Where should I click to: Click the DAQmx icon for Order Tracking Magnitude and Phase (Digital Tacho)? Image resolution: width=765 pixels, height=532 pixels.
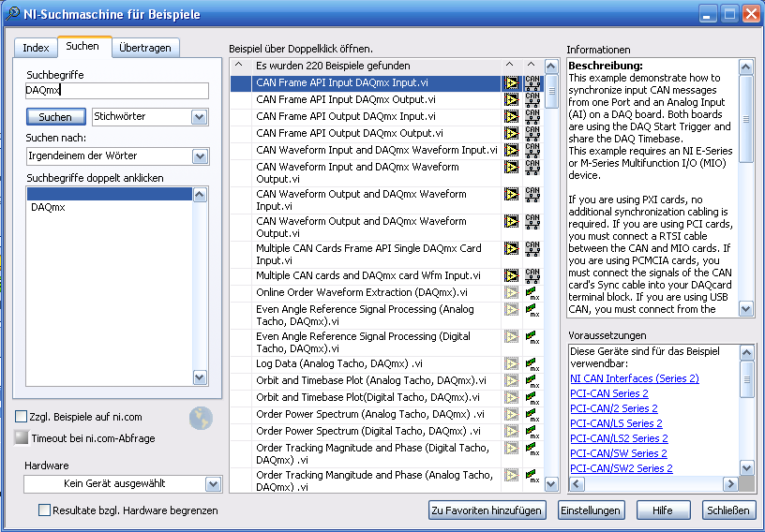click(x=532, y=448)
